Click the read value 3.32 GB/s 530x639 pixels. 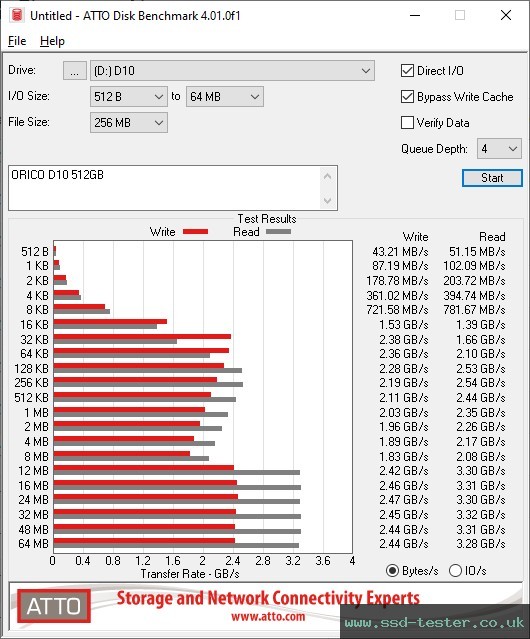(481, 515)
